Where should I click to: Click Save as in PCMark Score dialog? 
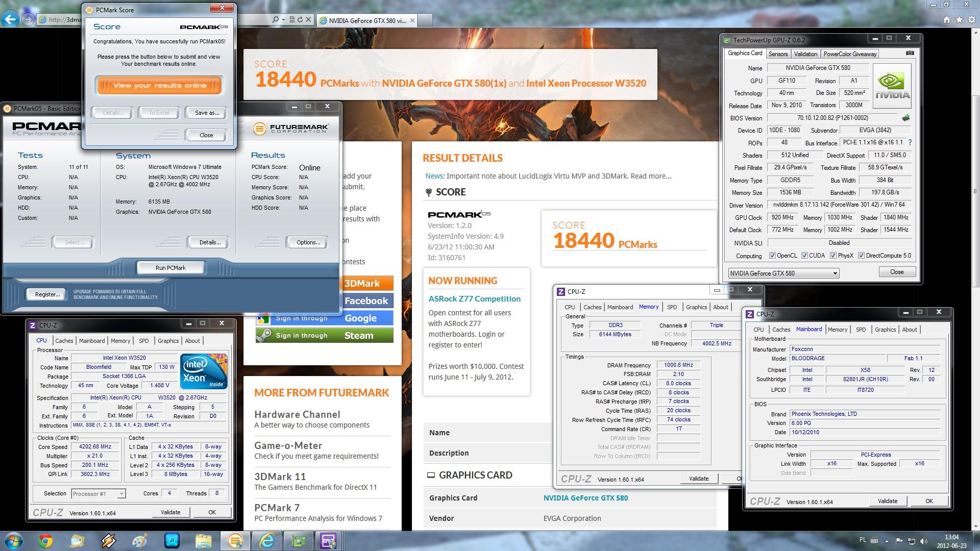coord(207,113)
